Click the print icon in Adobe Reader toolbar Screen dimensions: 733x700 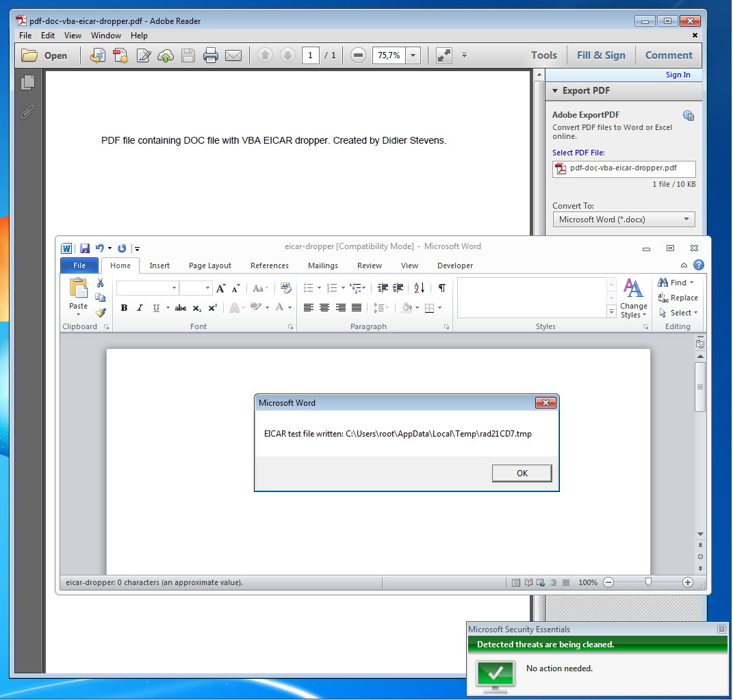[x=210, y=55]
